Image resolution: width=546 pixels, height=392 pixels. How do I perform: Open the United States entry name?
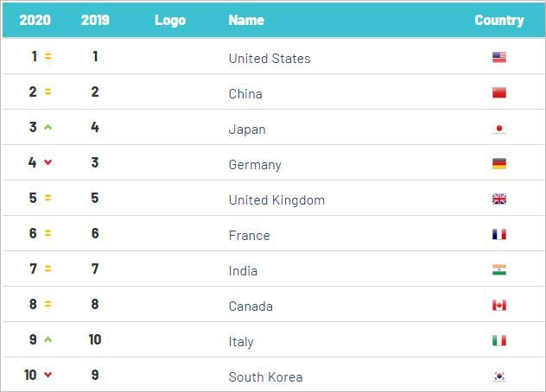pyautogui.click(x=270, y=59)
